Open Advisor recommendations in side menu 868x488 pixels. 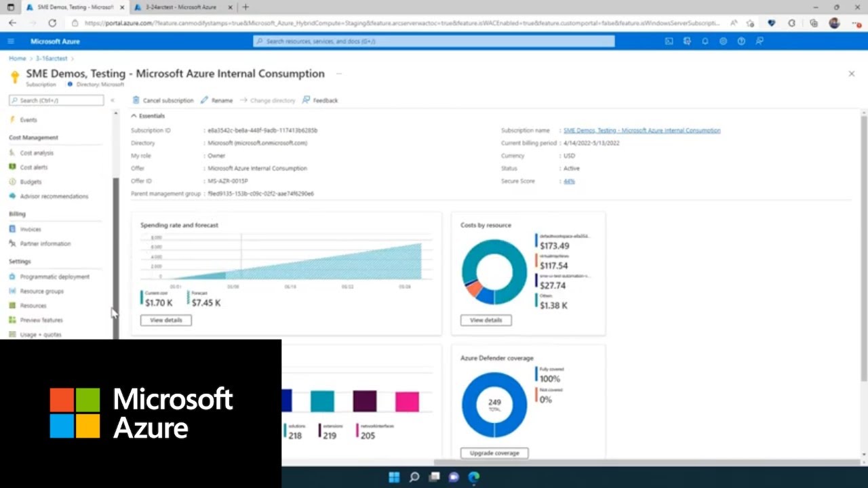[54, 197]
